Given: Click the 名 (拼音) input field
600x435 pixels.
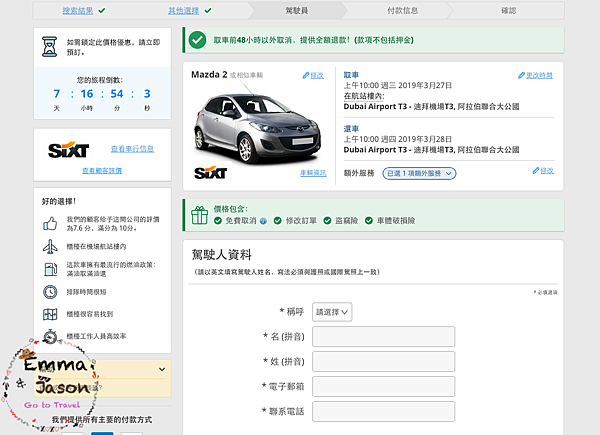Looking at the screenshot, I should [383, 337].
